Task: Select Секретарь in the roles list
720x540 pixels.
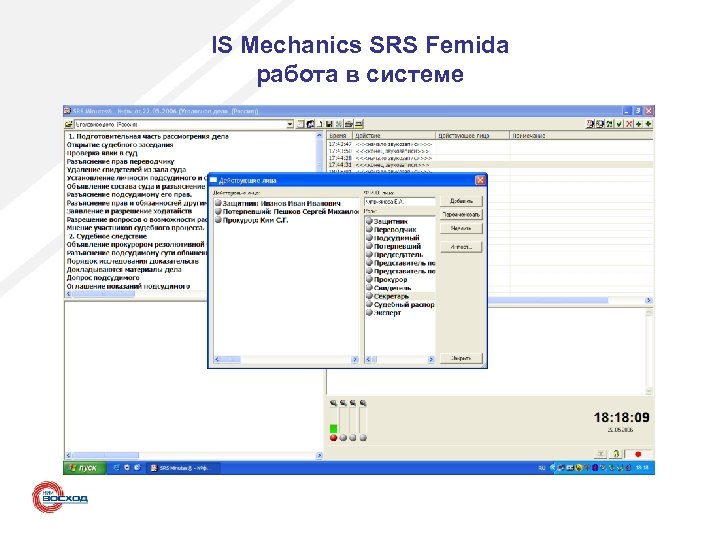Action: [391, 296]
